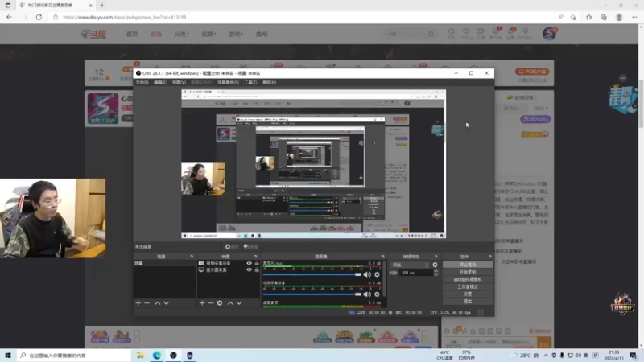Screen dimensions: 644x362
Task: Click the source Filters button above panels
Action: [x=251, y=247]
